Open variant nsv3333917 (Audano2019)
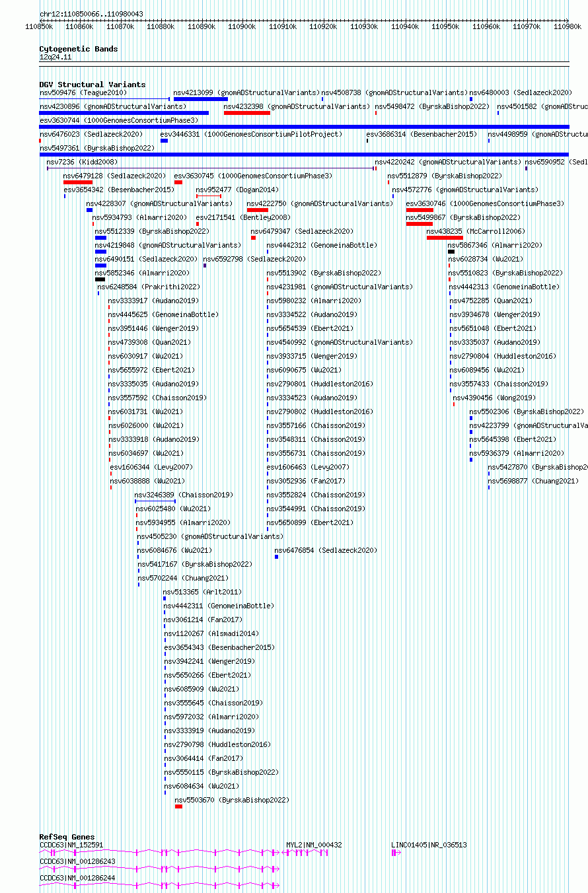 point(153,301)
